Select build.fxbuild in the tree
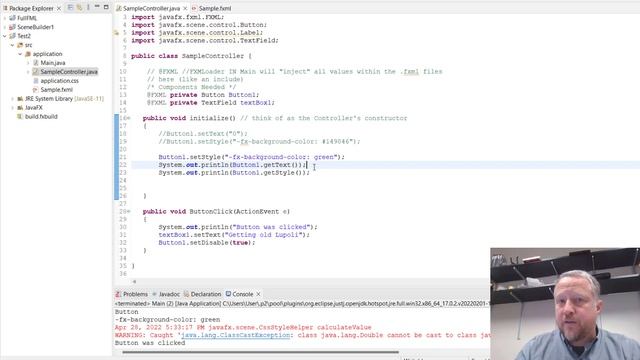Image resolution: width=640 pixels, height=360 pixels. click(x=41, y=117)
